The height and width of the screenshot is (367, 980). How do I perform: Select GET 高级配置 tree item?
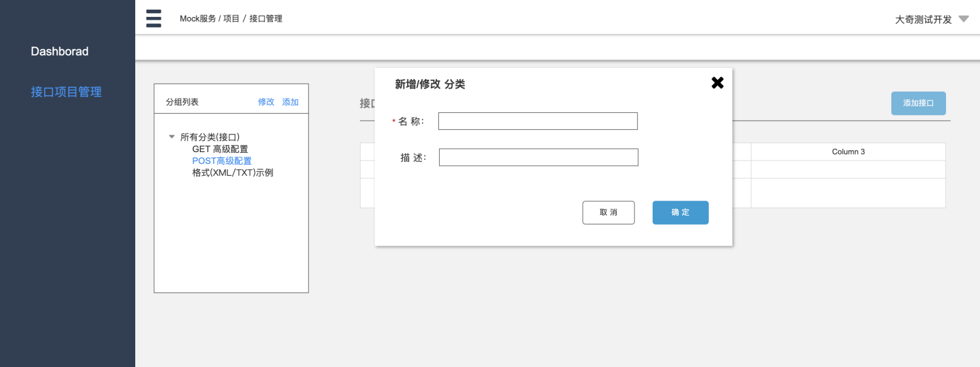(220, 149)
